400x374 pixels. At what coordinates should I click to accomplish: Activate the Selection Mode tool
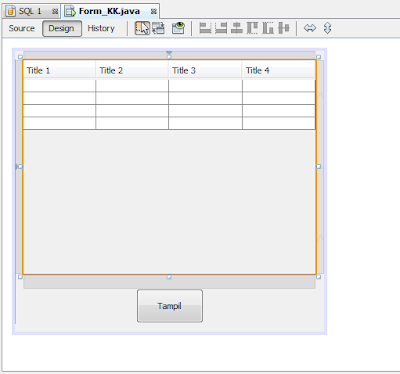tap(142, 28)
